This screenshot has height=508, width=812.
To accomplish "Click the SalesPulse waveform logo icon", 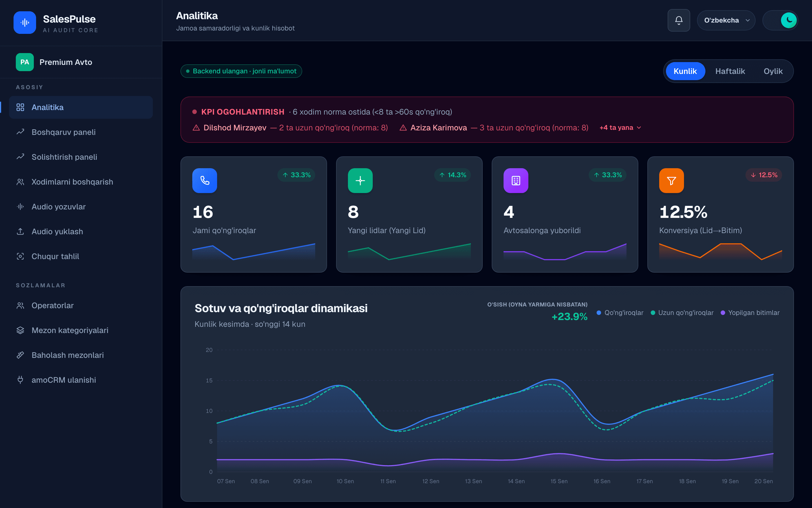I will (x=25, y=23).
